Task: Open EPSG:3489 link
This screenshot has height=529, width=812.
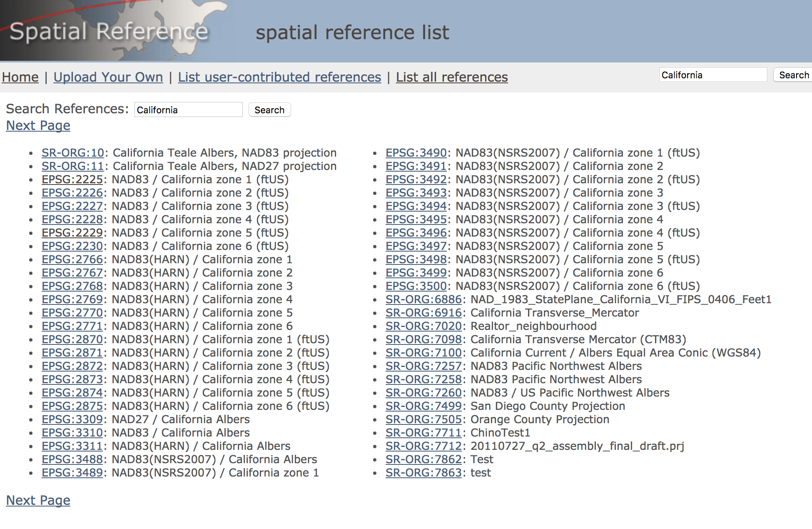Action: 72,473
